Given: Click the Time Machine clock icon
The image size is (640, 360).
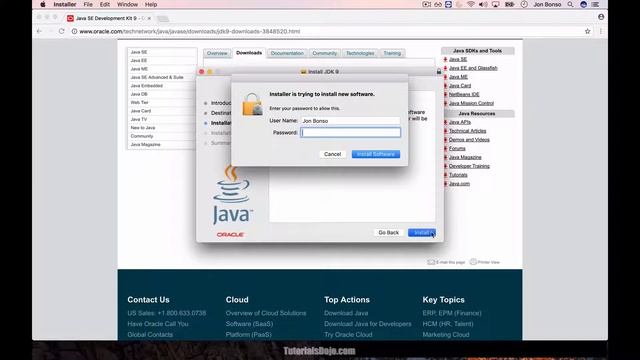Looking at the screenshot, I should click(x=524, y=4).
